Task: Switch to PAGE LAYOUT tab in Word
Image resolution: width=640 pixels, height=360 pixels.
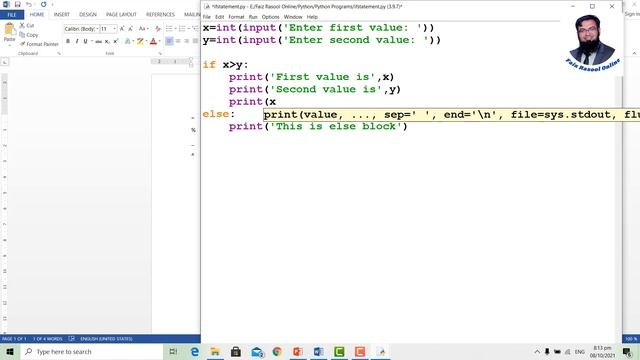Action: coord(121,15)
